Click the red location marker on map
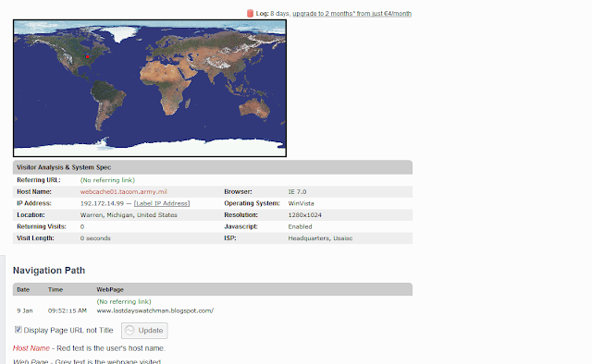The image size is (592, 364). coord(87,56)
